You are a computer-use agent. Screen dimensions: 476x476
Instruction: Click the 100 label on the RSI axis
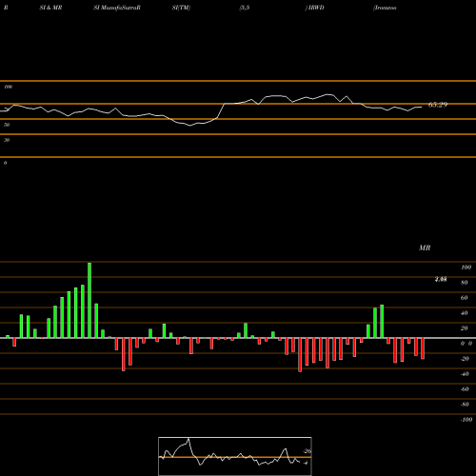[8, 87]
